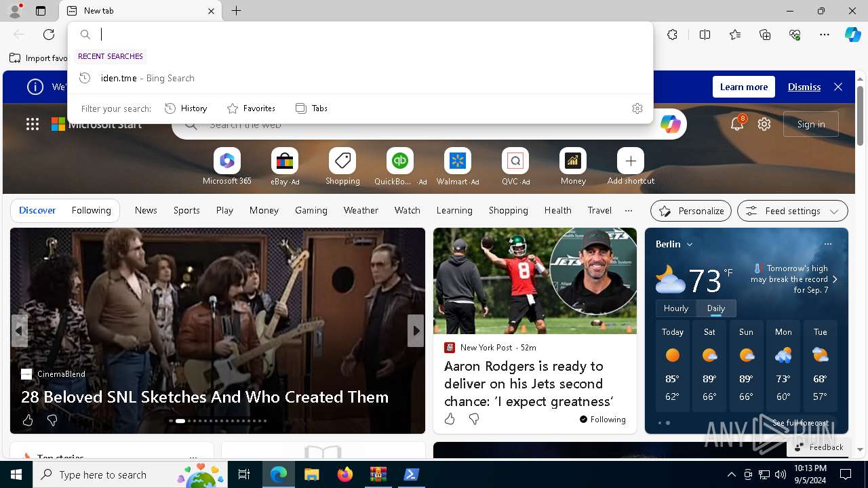This screenshot has width=868, height=488.
Task: Open the browser profile icon
Action: pos(14,11)
